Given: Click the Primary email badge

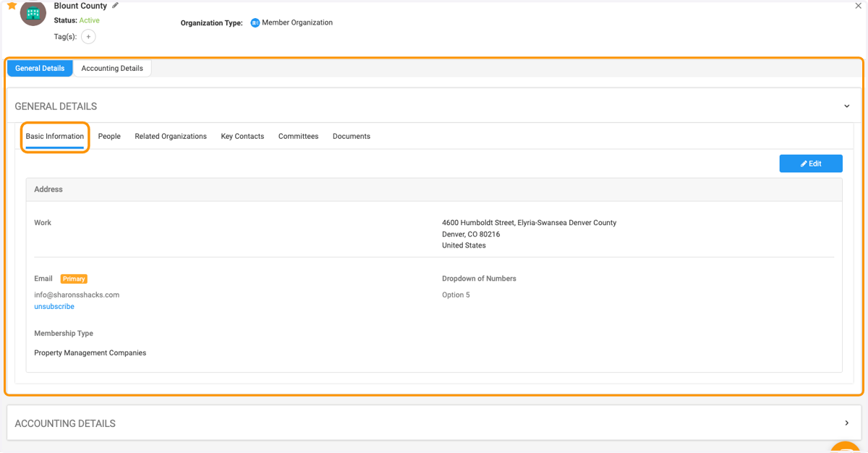Looking at the screenshot, I should [x=74, y=279].
